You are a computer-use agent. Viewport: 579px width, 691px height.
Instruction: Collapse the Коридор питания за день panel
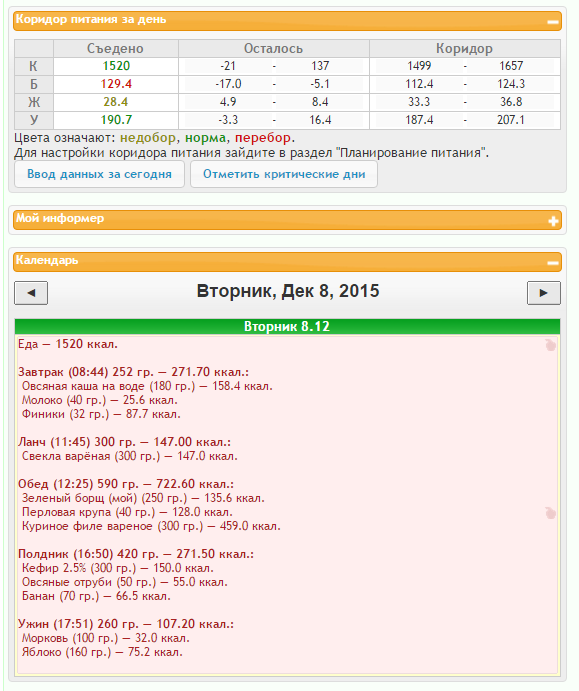[553, 22]
